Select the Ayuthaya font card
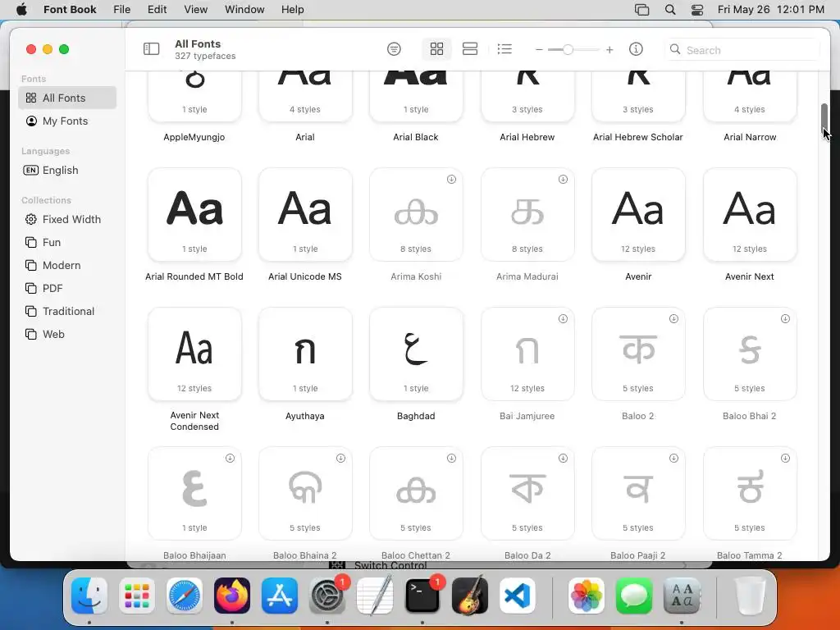The width and height of the screenshot is (840, 630). [x=305, y=354]
